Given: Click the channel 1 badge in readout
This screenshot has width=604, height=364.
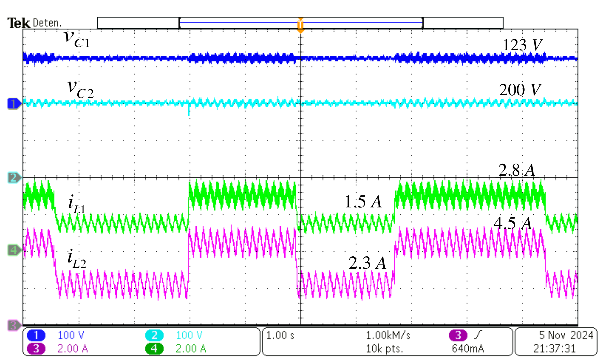Looking at the screenshot, I should (x=36, y=335).
